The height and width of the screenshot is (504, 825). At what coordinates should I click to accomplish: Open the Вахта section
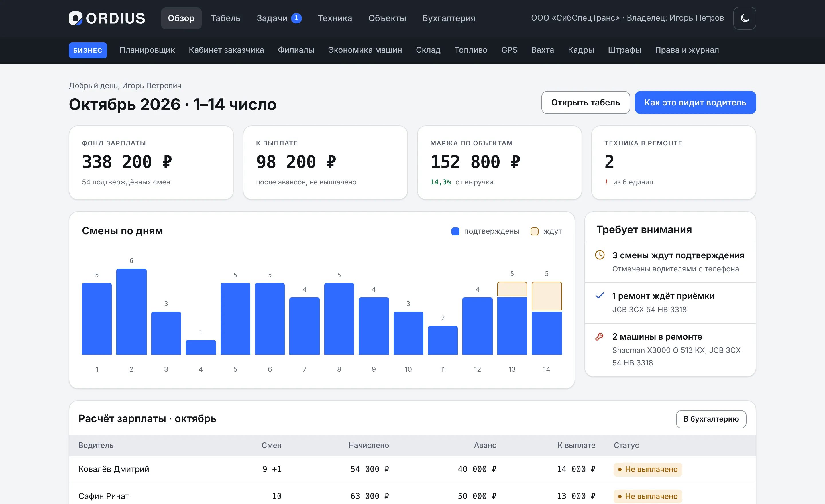[x=543, y=50]
